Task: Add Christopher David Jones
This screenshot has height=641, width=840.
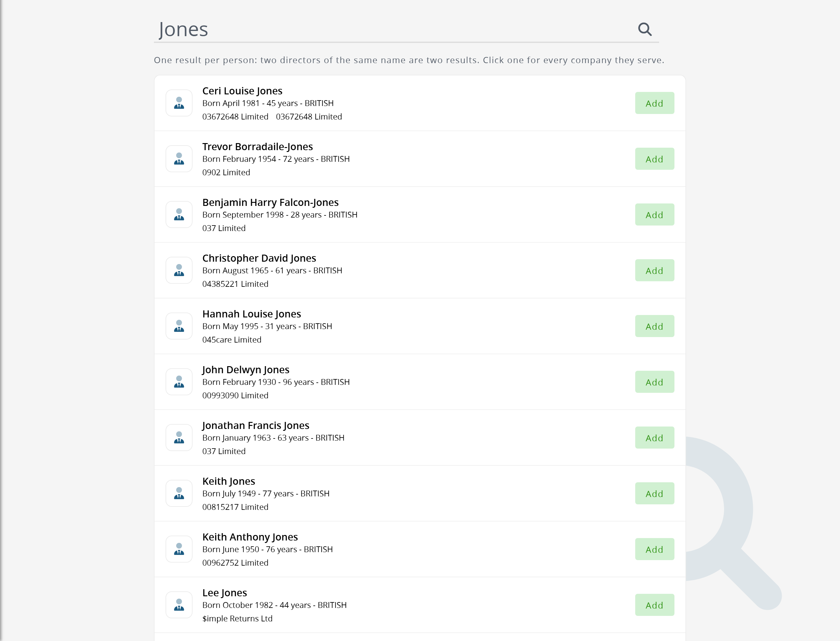Action: click(655, 270)
